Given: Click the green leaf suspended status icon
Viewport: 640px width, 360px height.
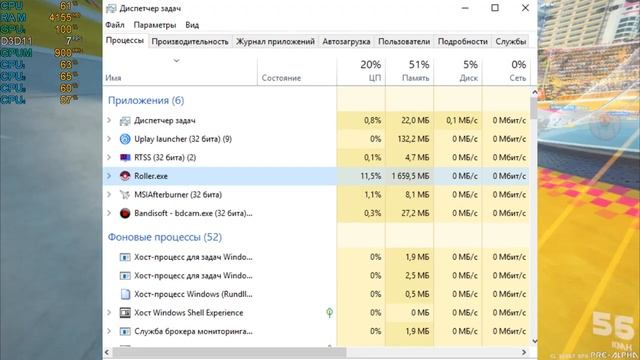Looking at the screenshot, I should (x=329, y=313).
